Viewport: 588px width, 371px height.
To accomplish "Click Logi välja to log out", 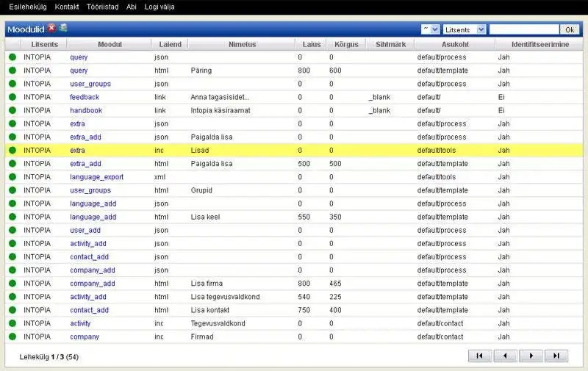I will click(159, 7).
